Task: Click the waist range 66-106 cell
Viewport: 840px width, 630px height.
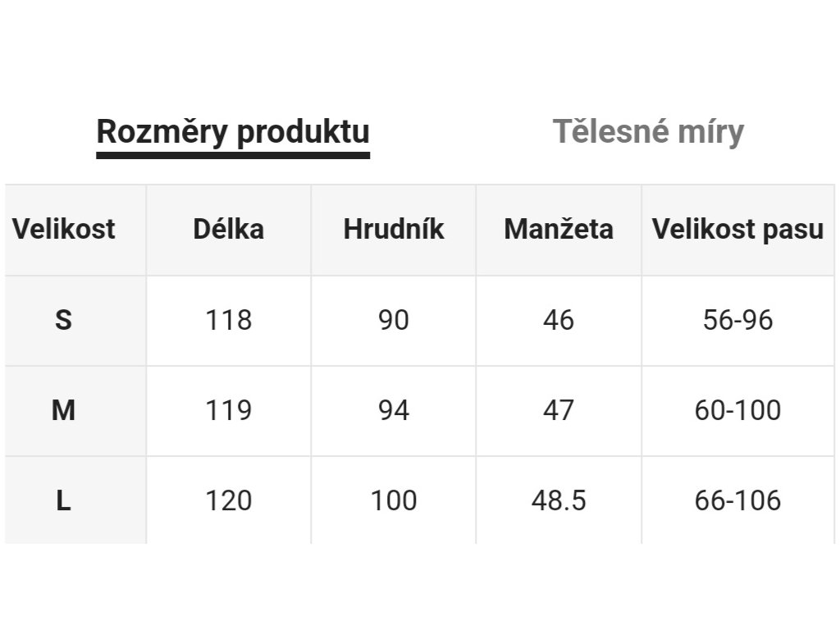Action: click(737, 501)
